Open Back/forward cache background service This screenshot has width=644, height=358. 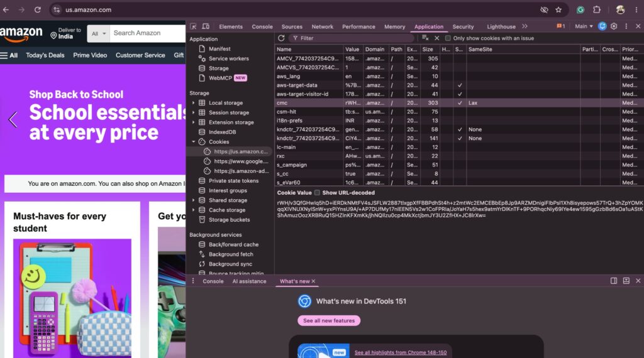pos(233,244)
